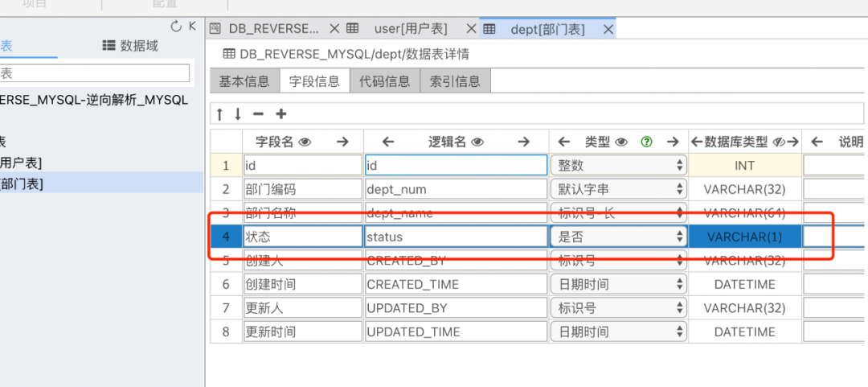Switch to user[用户表] tab
868x387 pixels.
[x=411, y=29]
